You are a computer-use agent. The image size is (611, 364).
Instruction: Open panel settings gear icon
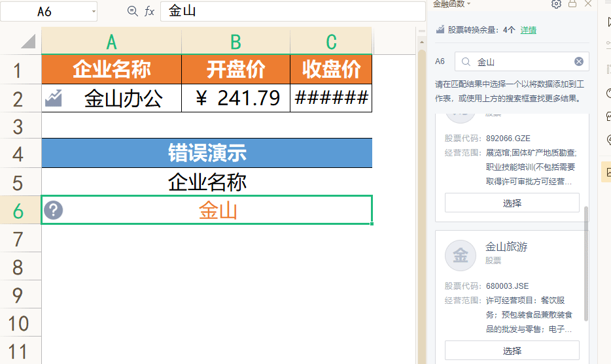click(556, 4)
